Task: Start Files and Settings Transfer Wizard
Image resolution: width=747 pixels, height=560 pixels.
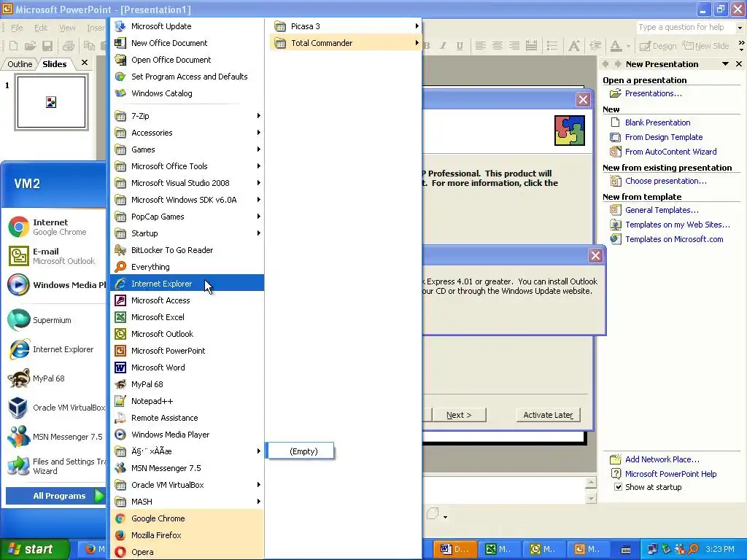Action: pyautogui.click(x=55, y=466)
